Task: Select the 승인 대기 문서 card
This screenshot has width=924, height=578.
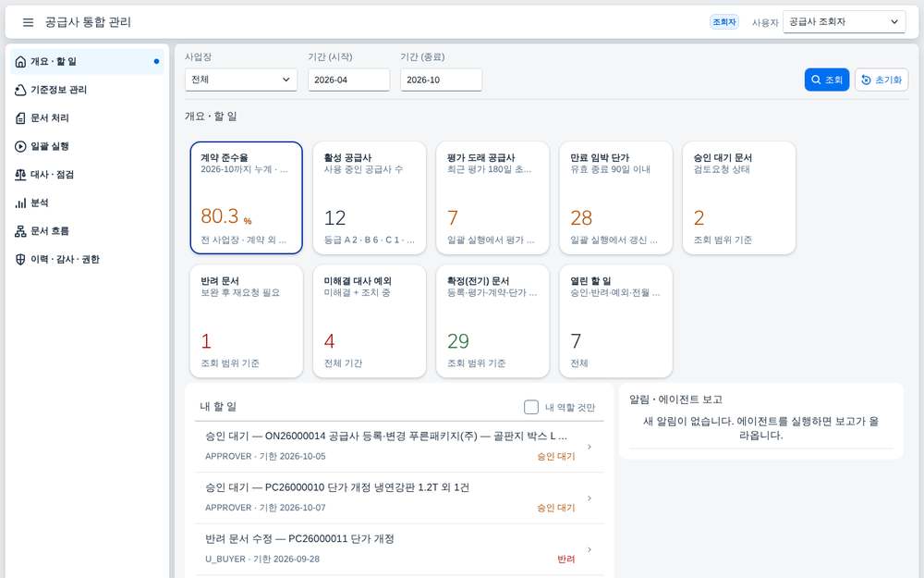Action: coord(739,198)
